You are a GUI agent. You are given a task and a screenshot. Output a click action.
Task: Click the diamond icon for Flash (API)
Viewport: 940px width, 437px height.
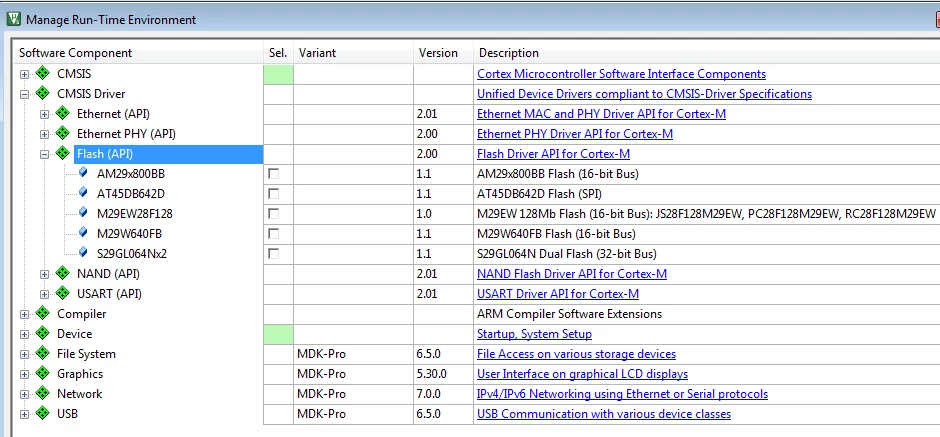(x=62, y=153)
